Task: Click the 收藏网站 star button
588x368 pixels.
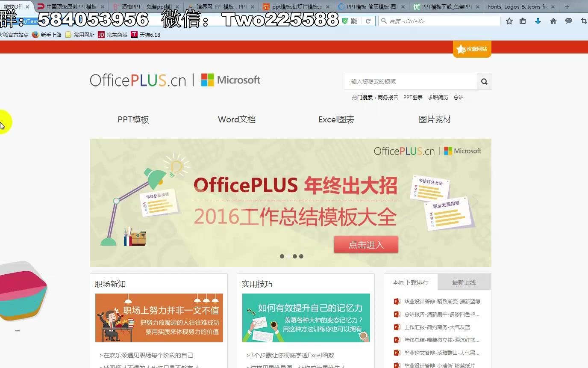Action: tap(472, 49)
